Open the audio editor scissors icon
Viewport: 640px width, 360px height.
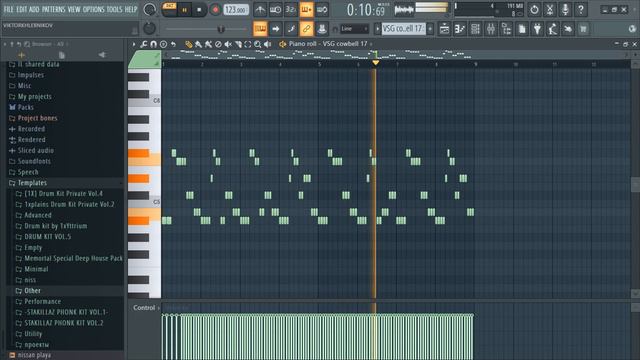tap(550, 9)
